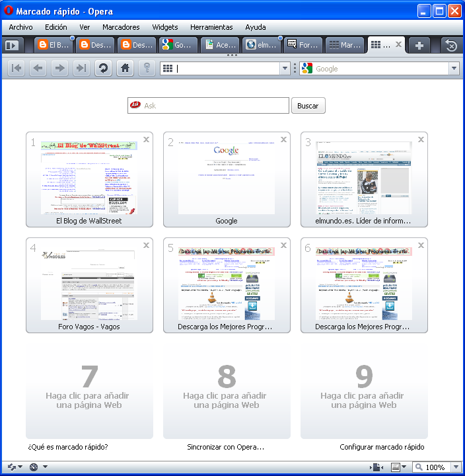Click the Fast Forward button
465x476 pixels.
pyautogui.click(x=81, y=68)
